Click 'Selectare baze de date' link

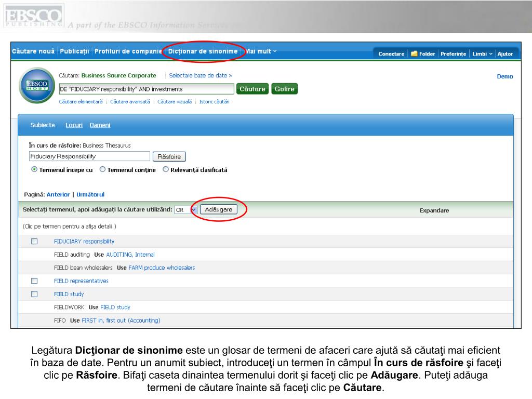coord(201,75)
